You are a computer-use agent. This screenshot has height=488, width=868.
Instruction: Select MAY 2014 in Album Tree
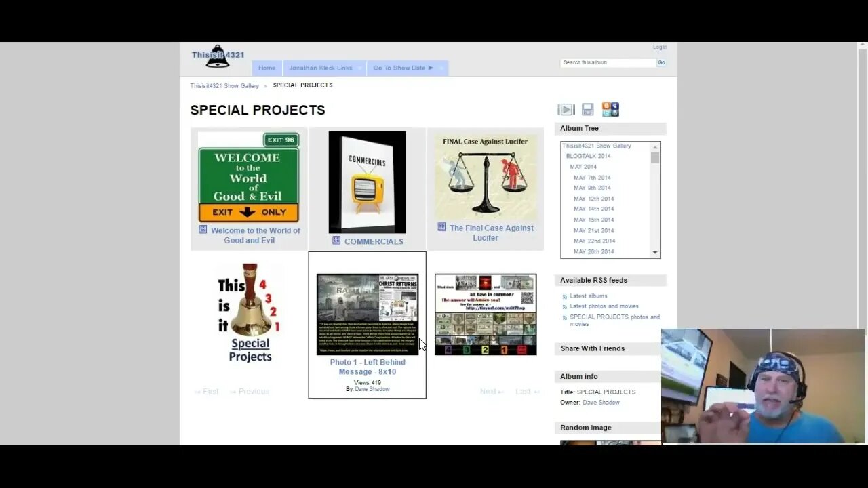(583, 167)
